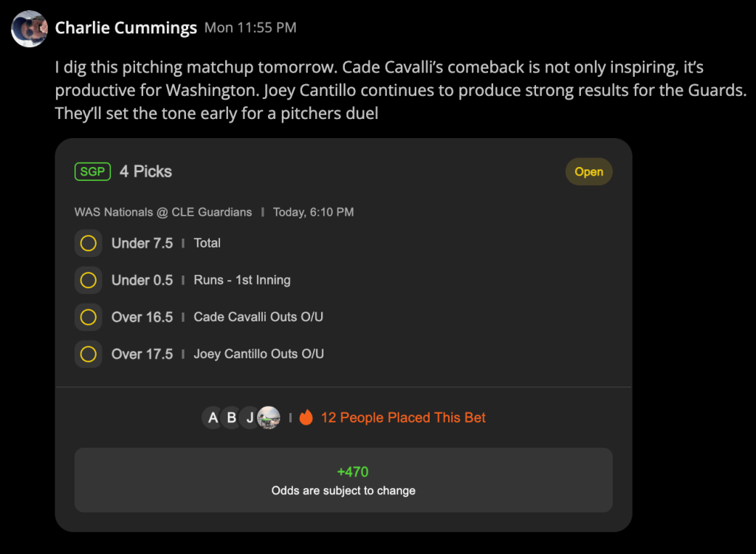Click the 4 Picks heading
756x554 pixels.
[x=145, y=171]
